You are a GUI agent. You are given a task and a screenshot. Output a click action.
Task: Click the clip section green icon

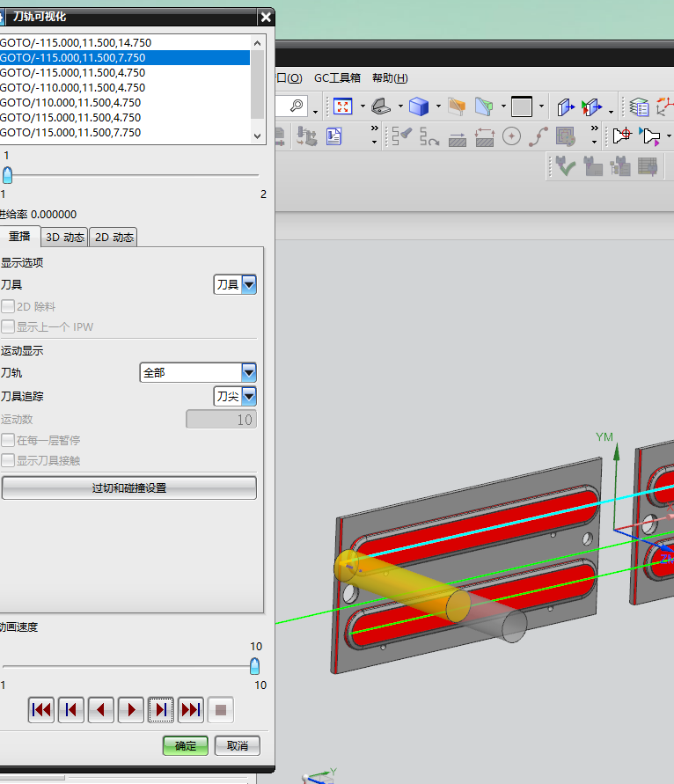[484, 106]
